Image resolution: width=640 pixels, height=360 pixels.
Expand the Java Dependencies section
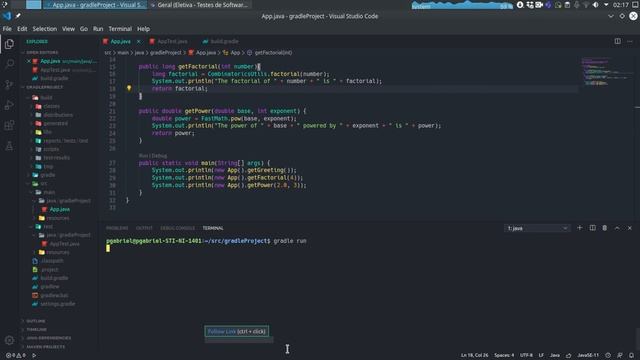click(48, 338)
